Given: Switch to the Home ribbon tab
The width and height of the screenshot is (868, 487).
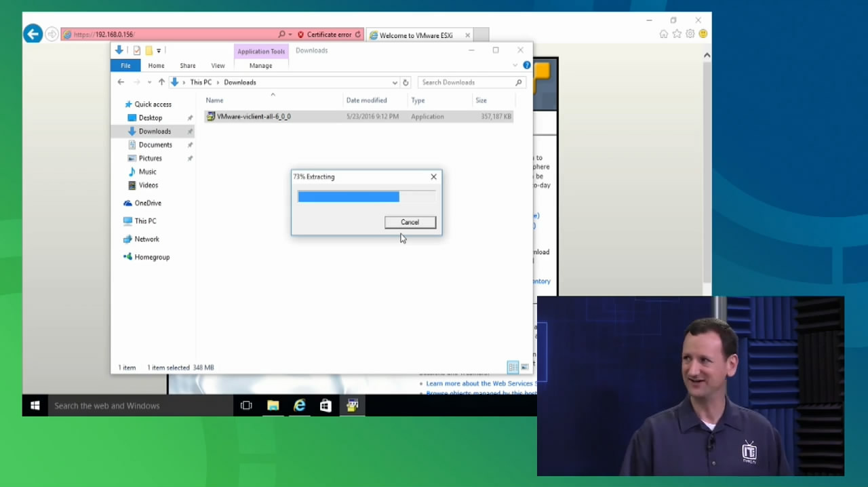Looking at the screenshot, I should click(x=156, y=66).
